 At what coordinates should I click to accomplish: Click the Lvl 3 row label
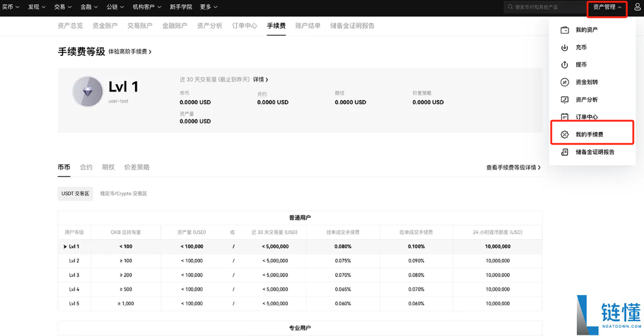(74, 275)
